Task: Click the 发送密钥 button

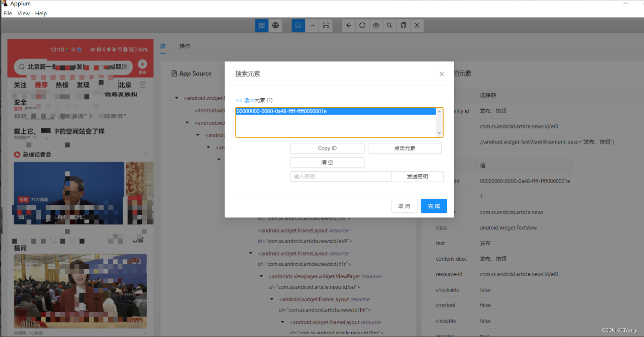Action: (417, 176)
